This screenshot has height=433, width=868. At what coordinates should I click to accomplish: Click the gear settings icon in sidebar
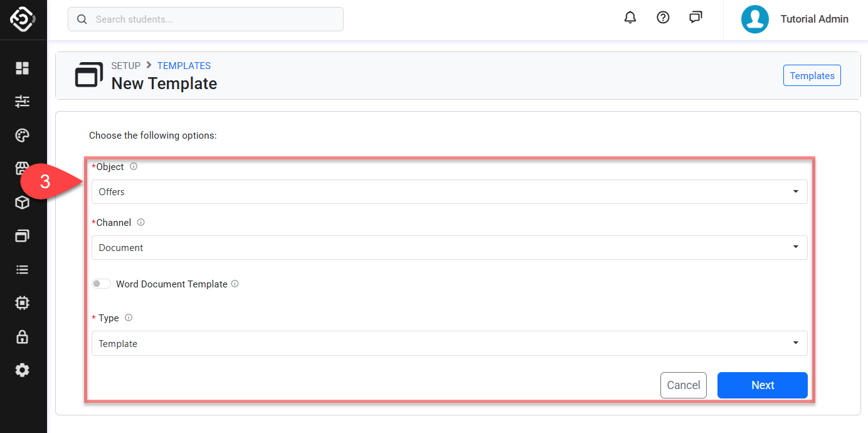coord(23,370)
